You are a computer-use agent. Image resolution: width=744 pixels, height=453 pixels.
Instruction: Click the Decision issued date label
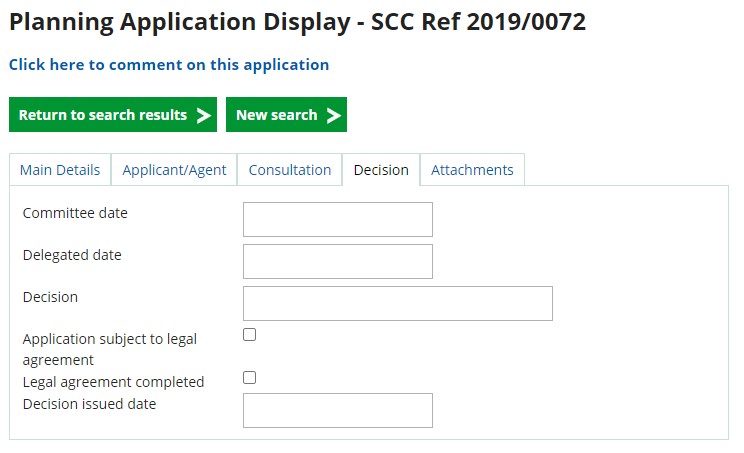89,404
